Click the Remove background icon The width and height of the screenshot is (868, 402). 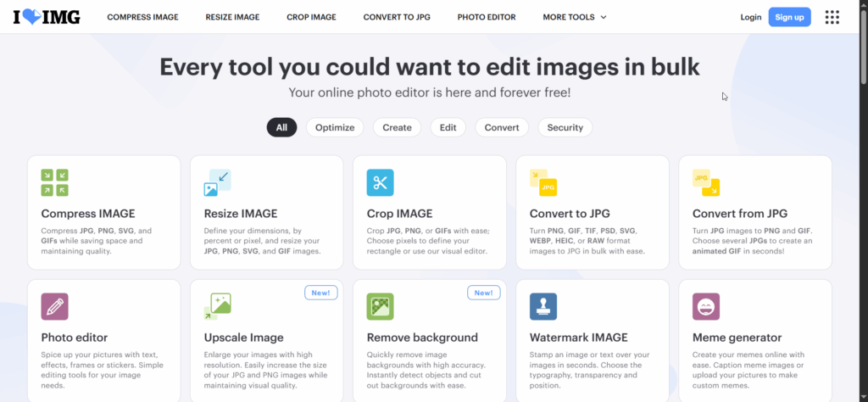tap(380, 306)
